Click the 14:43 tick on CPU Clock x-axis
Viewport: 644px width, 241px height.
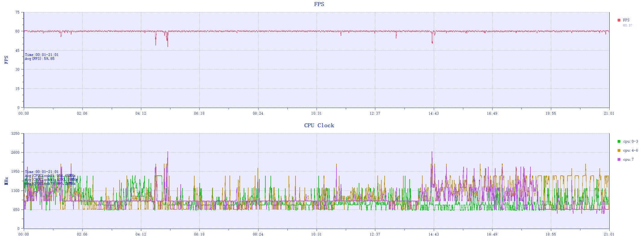pos(433,234)
